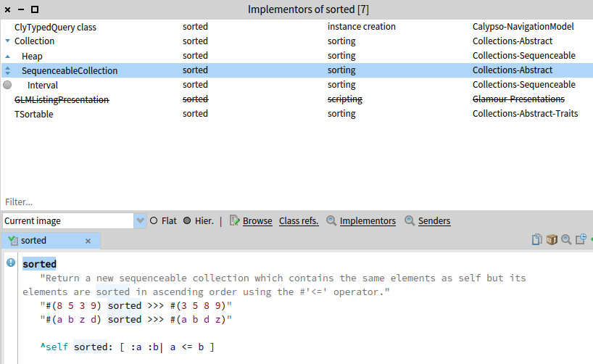Collapse the Collection tree node

(x=7, y=41)
